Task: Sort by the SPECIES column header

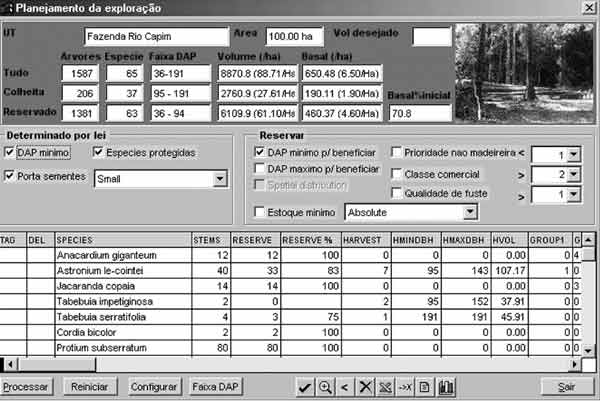Action: [x=122, y=241]
